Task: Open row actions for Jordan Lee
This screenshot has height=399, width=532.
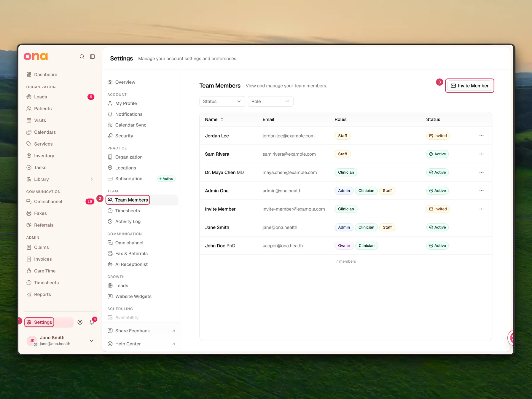Action: pyautogui.click(x=481, y=136)
